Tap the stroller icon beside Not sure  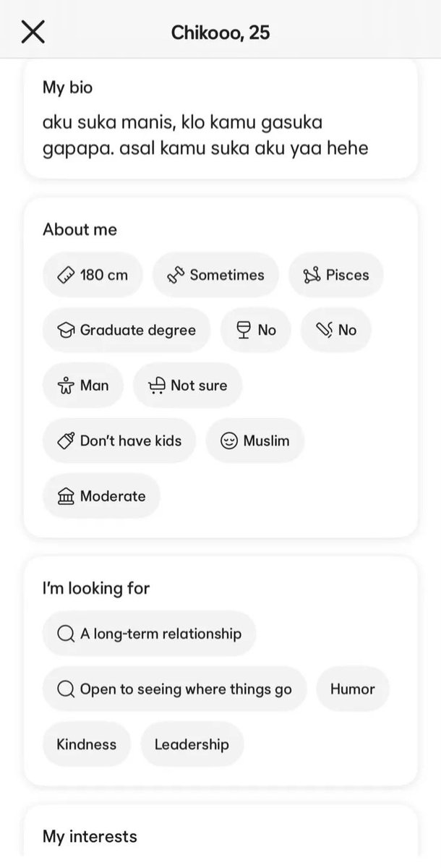[x=157, y=386]
